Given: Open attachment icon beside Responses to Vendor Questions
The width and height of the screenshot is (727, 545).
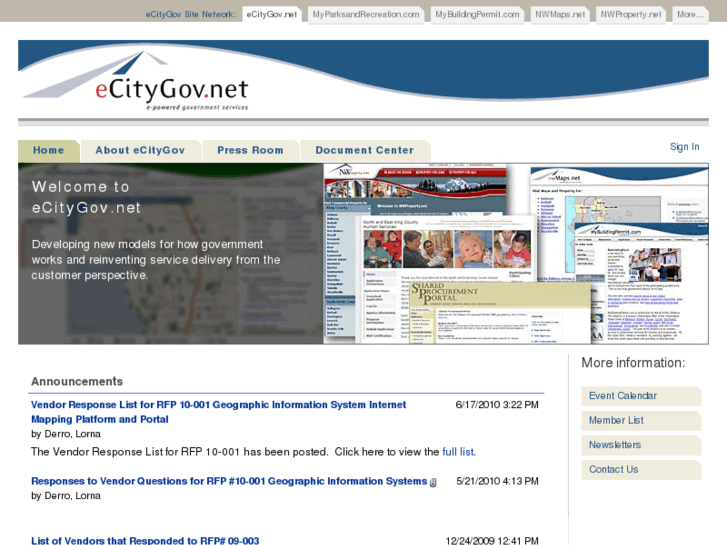Looking at the screenshot, I should 433,482.
